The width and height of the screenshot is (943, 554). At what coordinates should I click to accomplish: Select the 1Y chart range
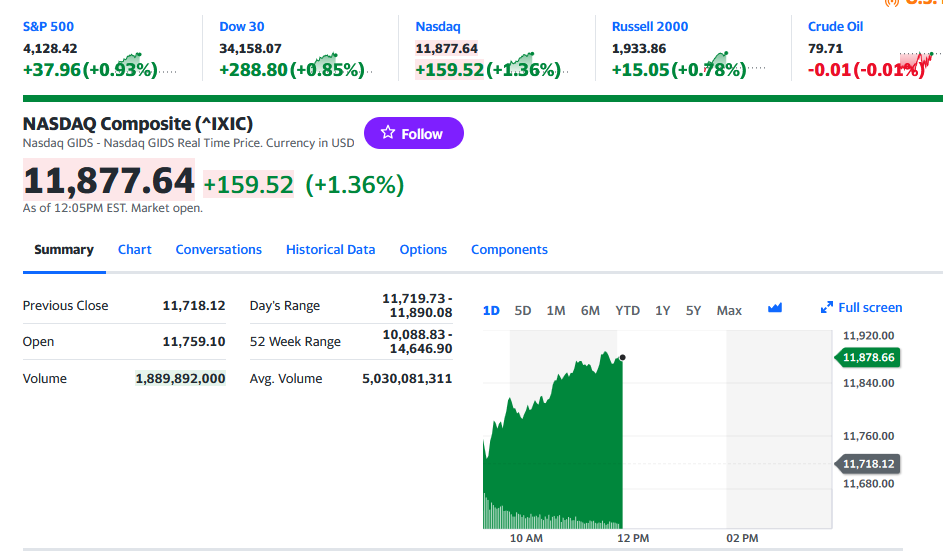pos(662,310)
